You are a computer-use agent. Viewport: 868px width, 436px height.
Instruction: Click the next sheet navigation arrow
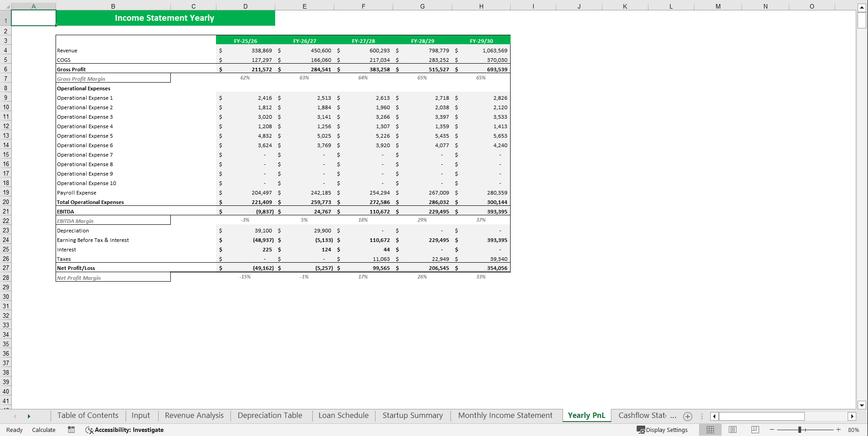tap(29, 416)
